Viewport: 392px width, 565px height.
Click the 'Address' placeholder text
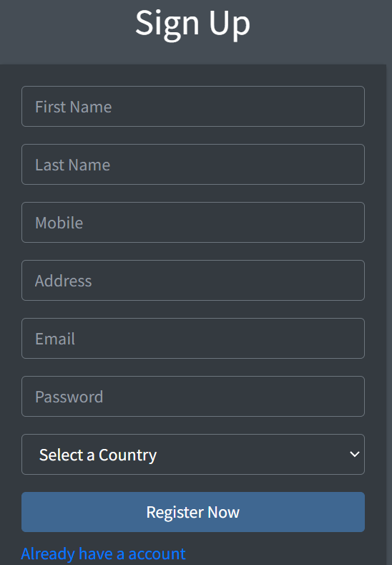(x=64, y=281)
